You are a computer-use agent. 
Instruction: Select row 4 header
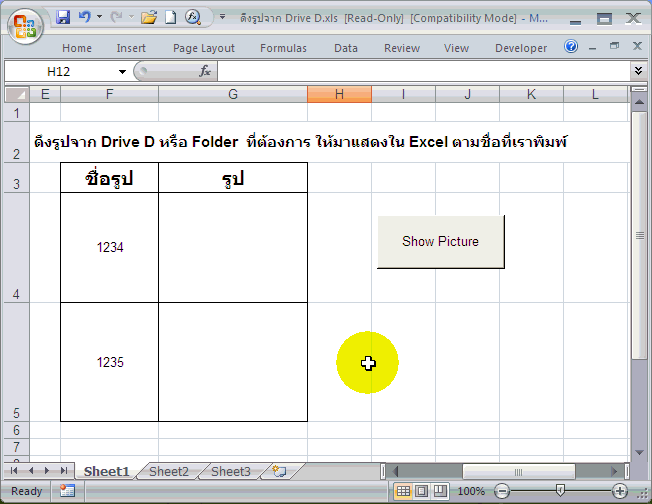pos(17,247)
